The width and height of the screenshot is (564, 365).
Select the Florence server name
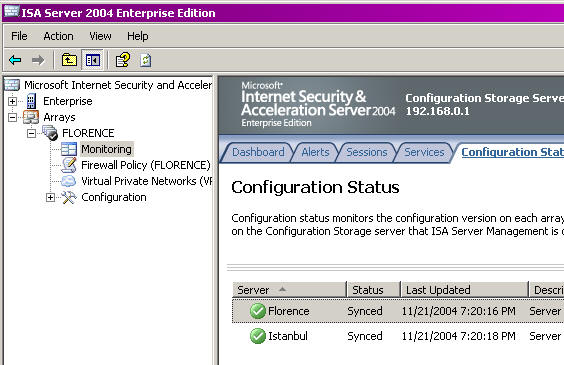[x=288, y=311]
